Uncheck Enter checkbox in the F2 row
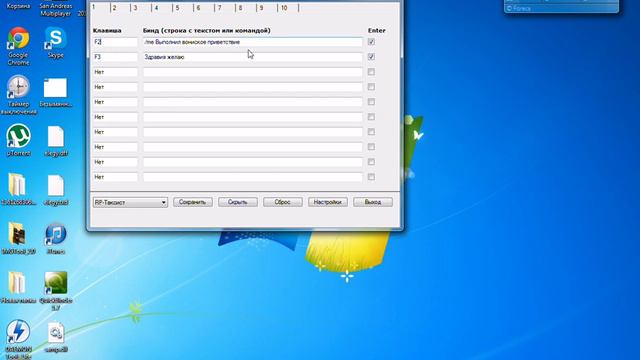 coord(371,42)
